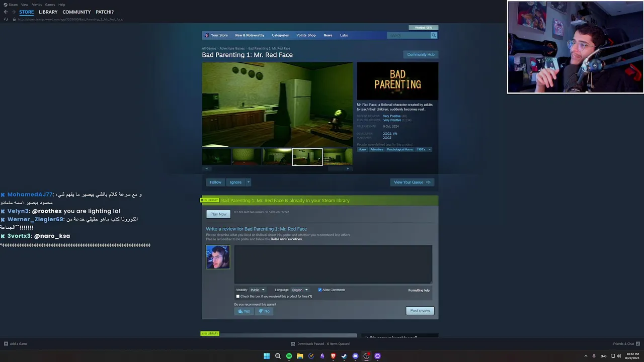Click the Community Hub button
The height and width of the screenshot is (362, 644).
tap(421, 54)
